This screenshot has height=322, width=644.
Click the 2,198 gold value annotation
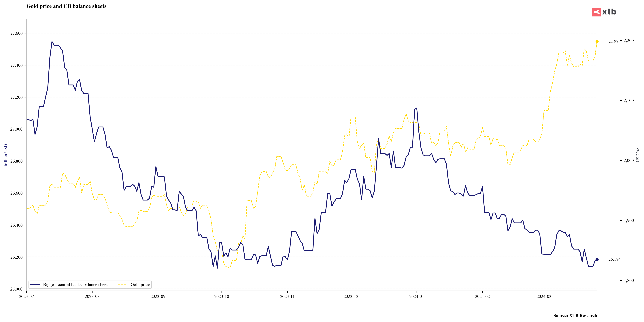coord(613,41)
